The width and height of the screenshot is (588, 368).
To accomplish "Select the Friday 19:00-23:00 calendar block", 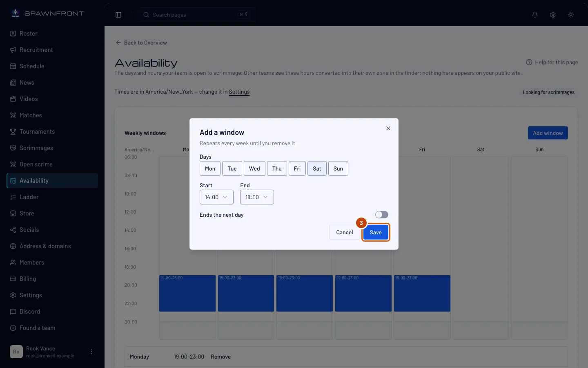I will pos(422,293).
